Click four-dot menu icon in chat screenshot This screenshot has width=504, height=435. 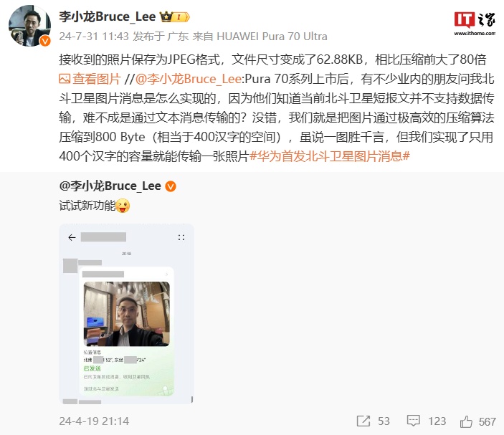(181, 238)
